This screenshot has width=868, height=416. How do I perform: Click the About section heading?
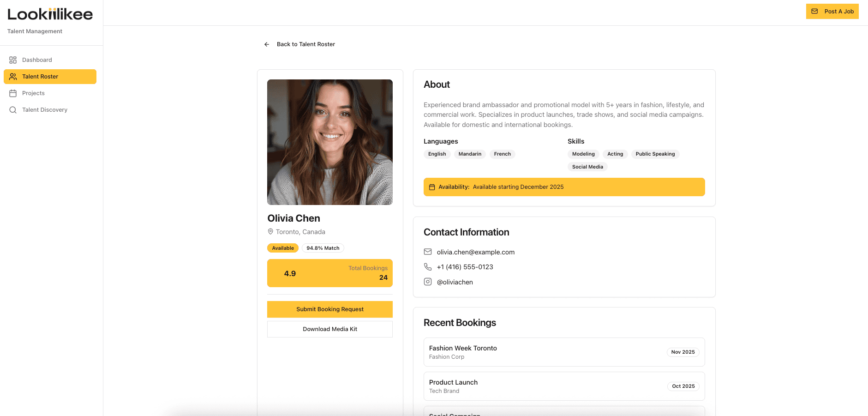coord(437,84)
